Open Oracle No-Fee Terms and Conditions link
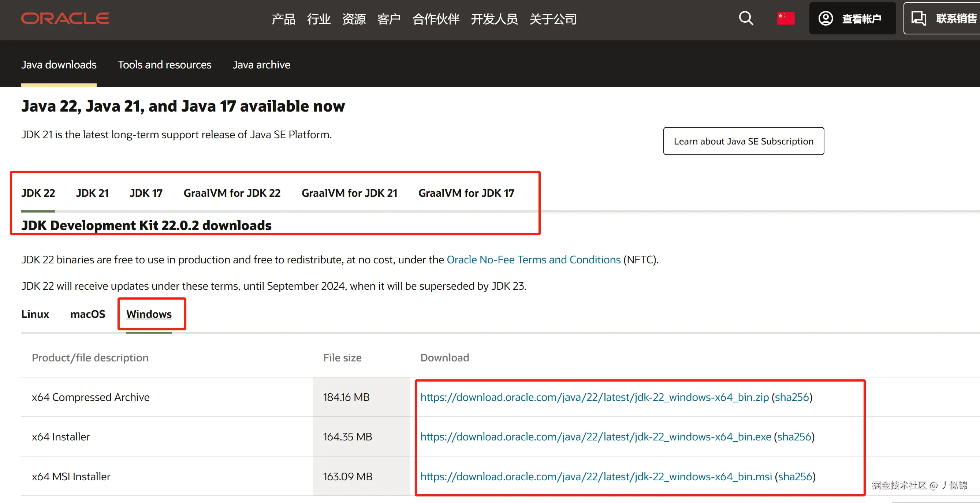 tap(533, 260)
